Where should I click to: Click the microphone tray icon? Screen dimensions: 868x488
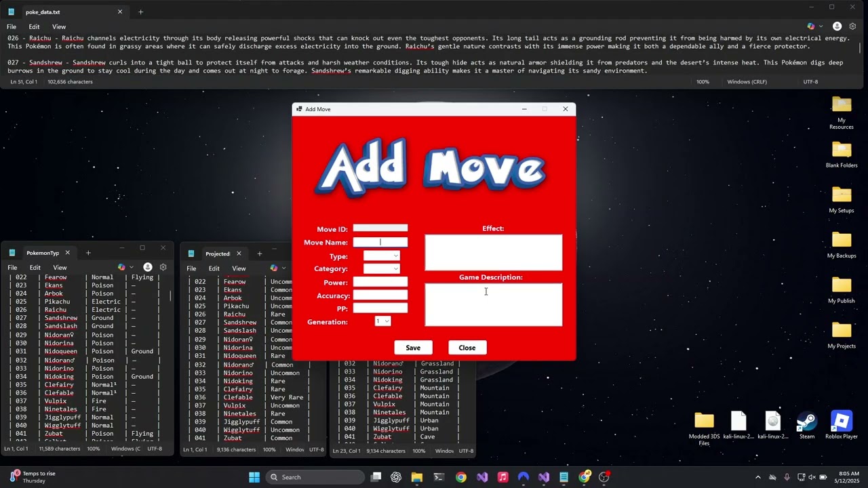pos(787,477)
